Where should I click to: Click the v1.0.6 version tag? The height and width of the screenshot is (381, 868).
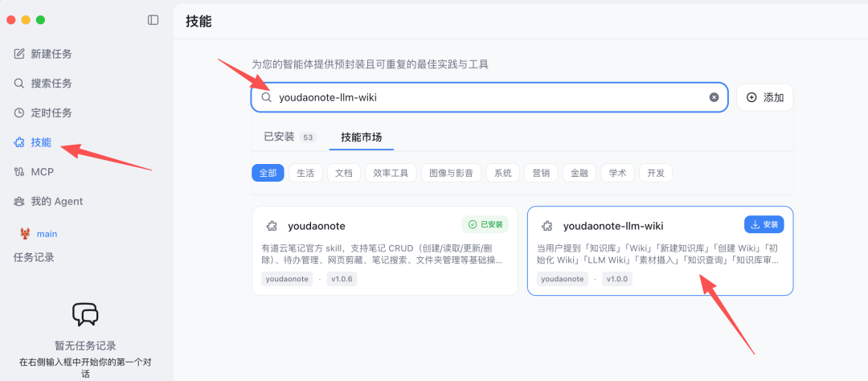point(342,279)
